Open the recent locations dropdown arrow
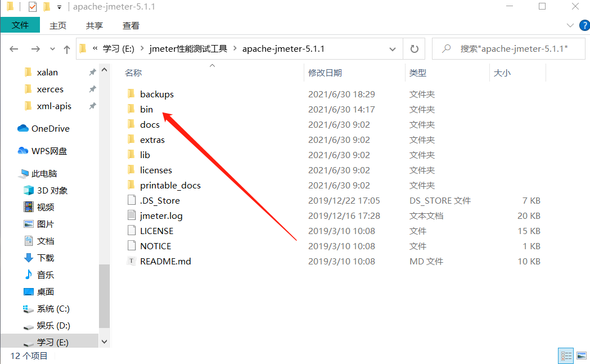The width and height of the screenshot is (590, 364). coord(52,50)
